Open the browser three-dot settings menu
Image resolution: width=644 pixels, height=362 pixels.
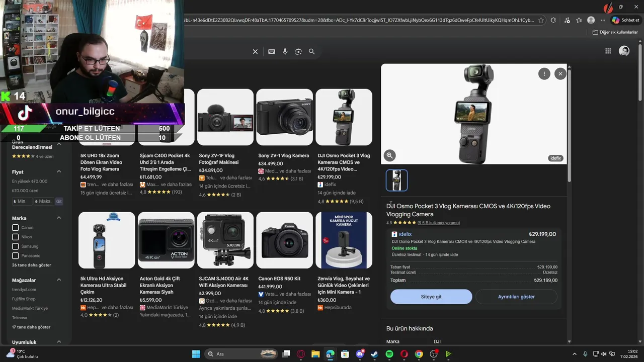[x=603, y=20]
